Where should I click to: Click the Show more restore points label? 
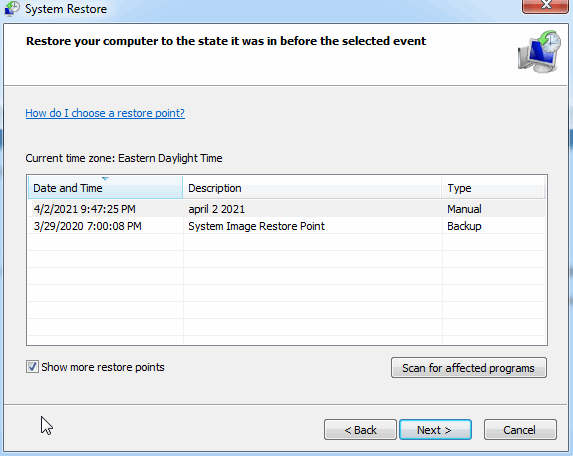click(x=103, y=367)
